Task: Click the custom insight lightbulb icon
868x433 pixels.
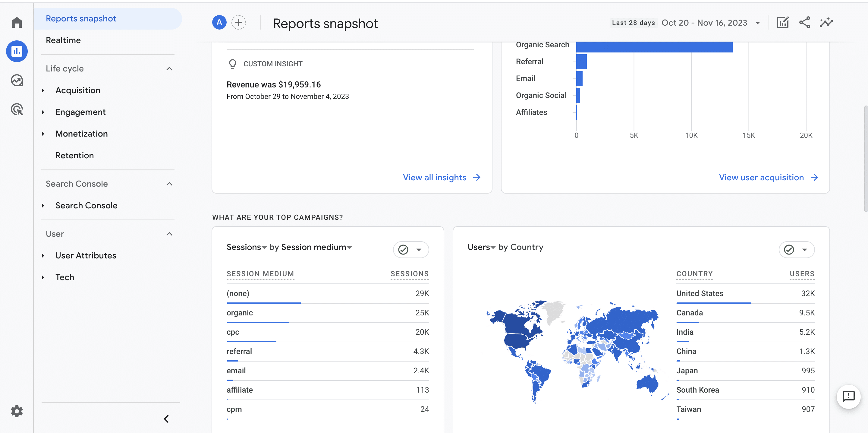Action: [x=232, y=64]
